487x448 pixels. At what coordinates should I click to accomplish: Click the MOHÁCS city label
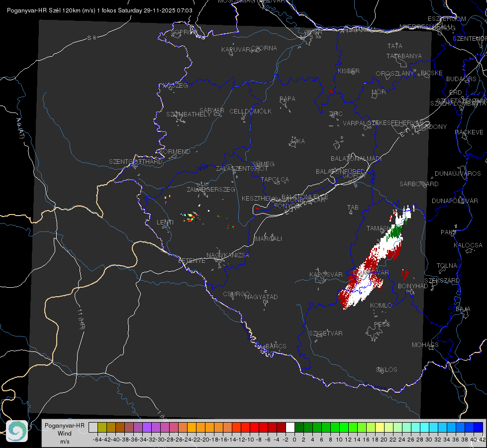(x=425, y=345)
